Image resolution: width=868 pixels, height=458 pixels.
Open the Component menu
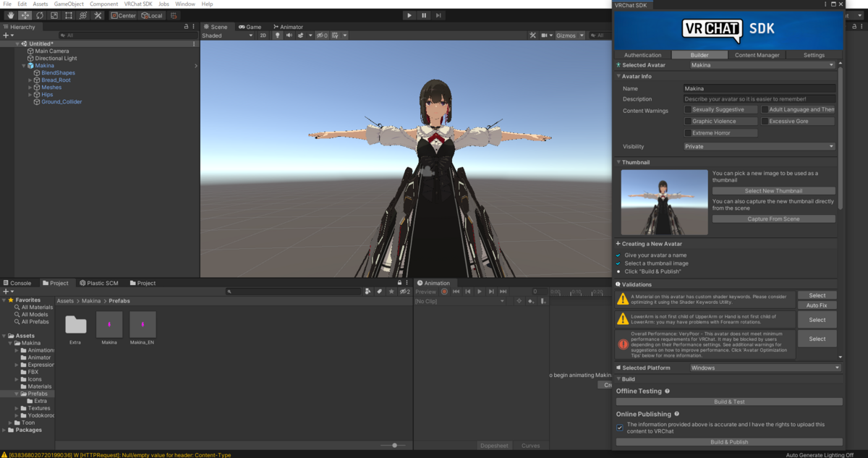[103, 4]
